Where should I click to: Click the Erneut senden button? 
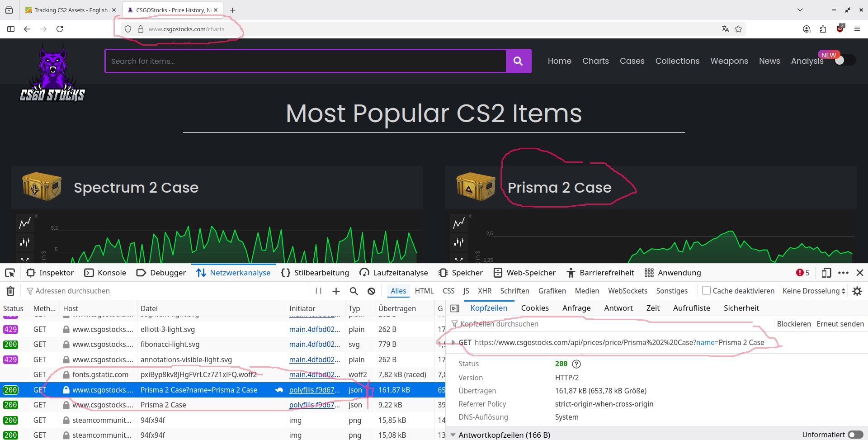coord(840,324)
